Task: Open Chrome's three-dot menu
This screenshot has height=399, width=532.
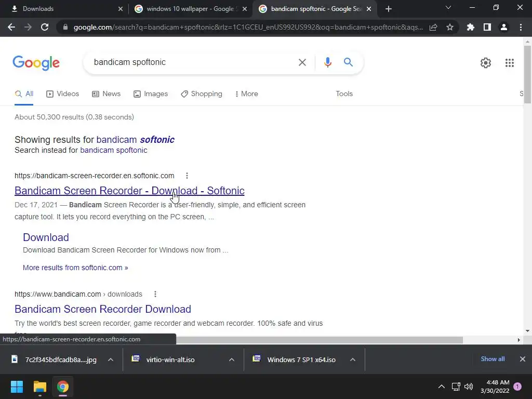Action: point(521,27)
